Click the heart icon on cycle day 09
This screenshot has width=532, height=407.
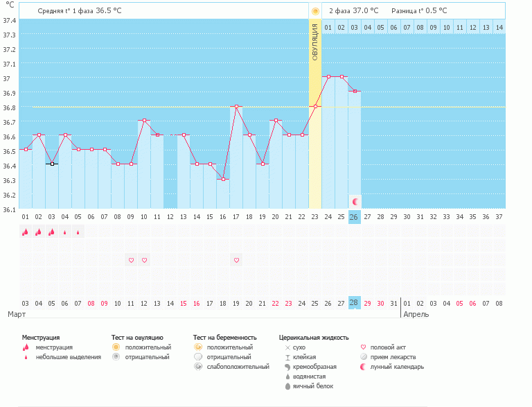tap(131, 260)
